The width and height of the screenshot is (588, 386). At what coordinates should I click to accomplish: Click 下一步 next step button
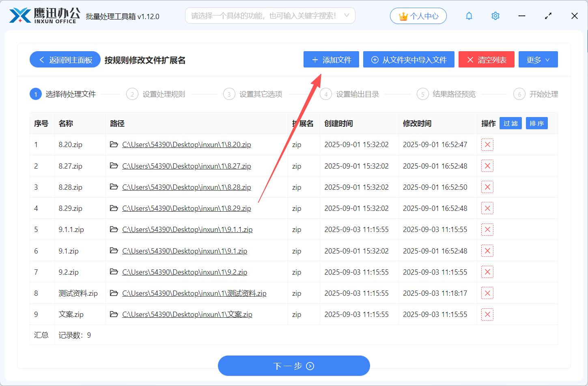[x=294, y=366]
